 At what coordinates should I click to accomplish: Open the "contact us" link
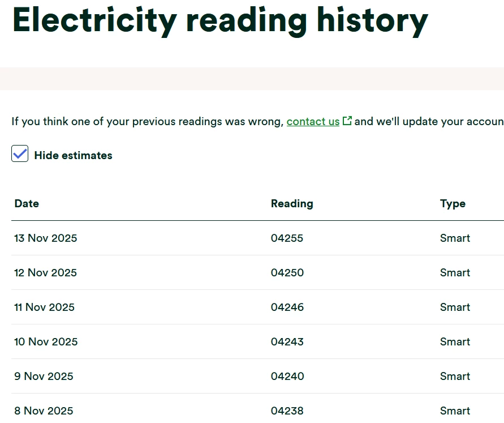313,122
